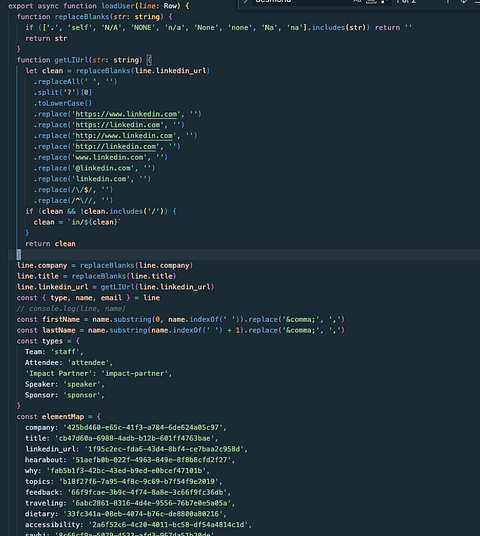Click the "1 of 2" match counter

click(x=406, y=1)
